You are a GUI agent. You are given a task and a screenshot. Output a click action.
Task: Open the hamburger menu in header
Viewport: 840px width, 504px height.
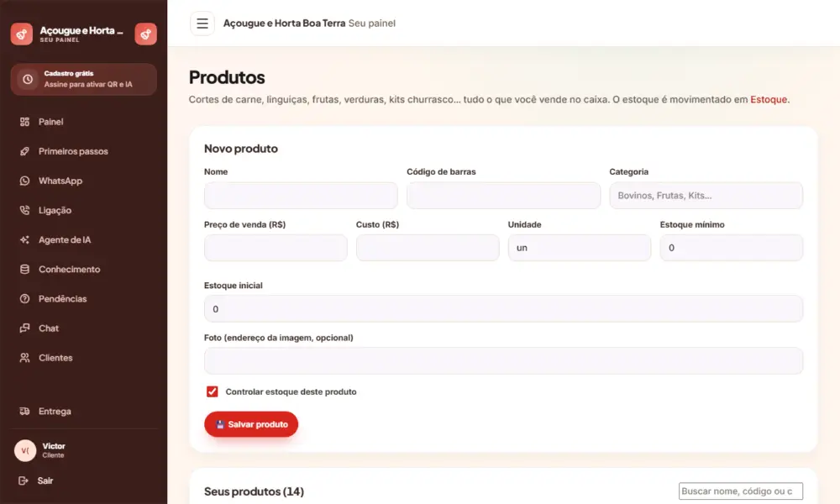click(x=202, y=24)
